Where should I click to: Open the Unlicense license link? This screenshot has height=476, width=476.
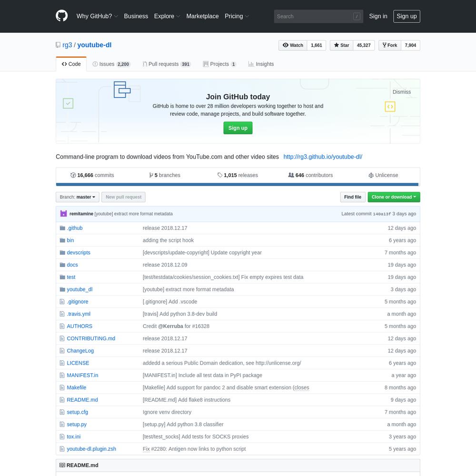coord(383,175)
